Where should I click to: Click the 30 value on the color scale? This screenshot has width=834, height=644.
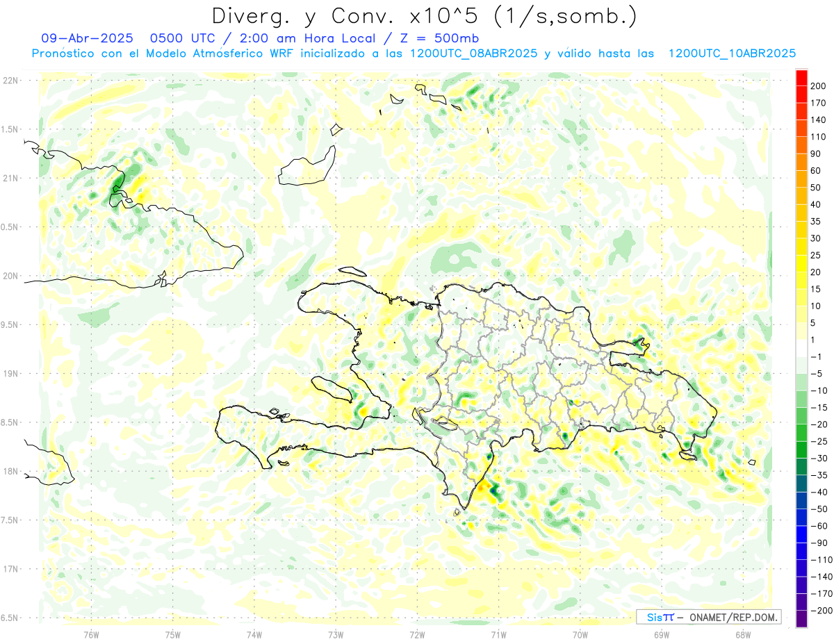(817, 238)
